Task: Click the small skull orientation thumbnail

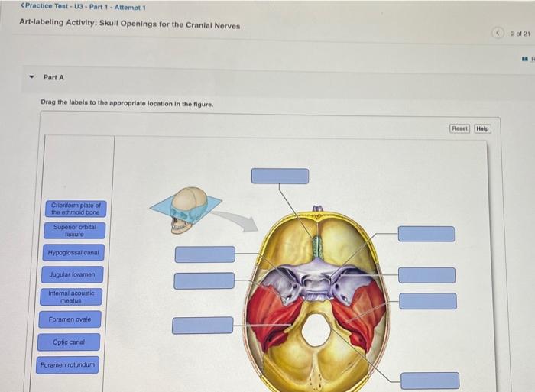Action: tap(186, 210)
